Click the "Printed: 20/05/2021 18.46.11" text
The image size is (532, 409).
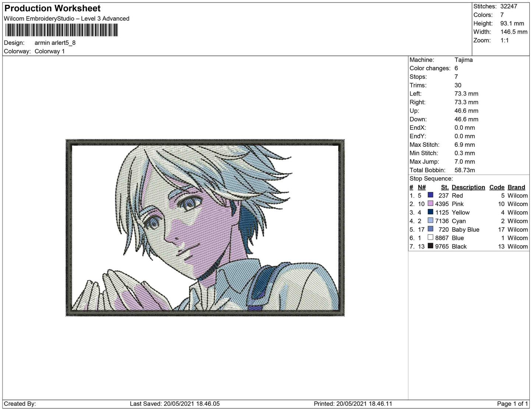pos(353,403)
